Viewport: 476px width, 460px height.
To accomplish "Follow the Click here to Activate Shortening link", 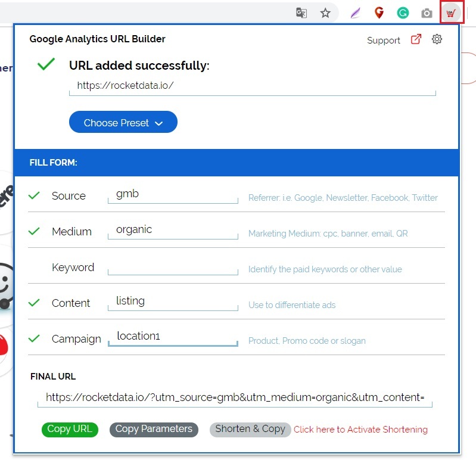I will click(360, 430).
